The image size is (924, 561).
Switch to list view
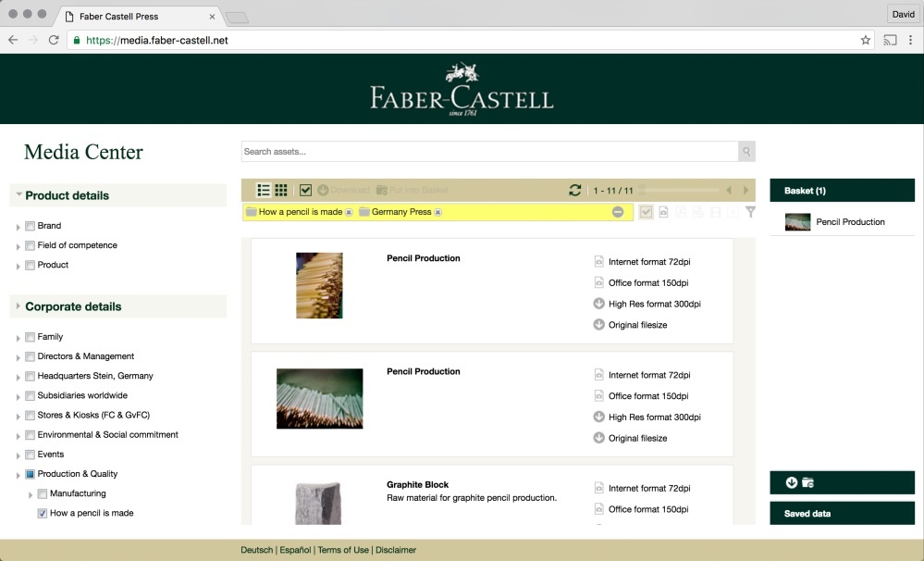tap(264, 190)
